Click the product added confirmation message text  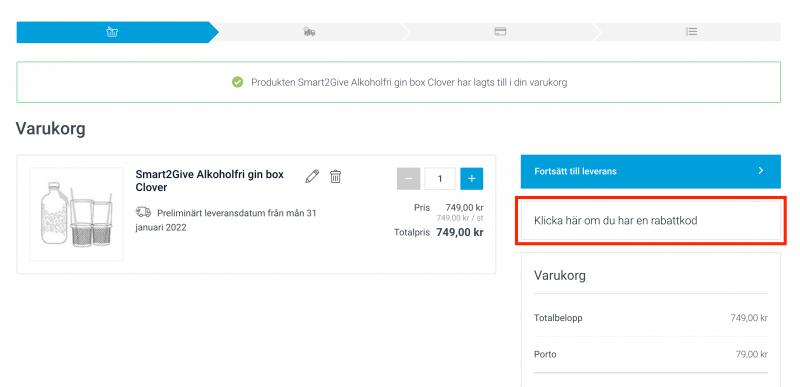(x=409, y=82)
